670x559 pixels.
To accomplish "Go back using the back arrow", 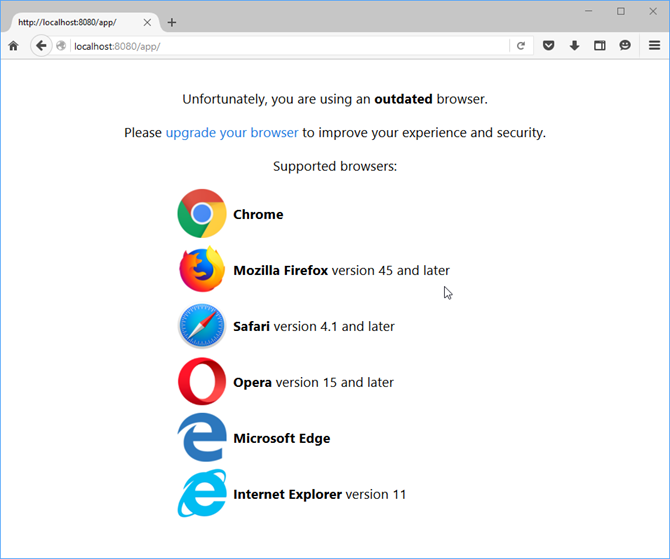I will (41, 45).
